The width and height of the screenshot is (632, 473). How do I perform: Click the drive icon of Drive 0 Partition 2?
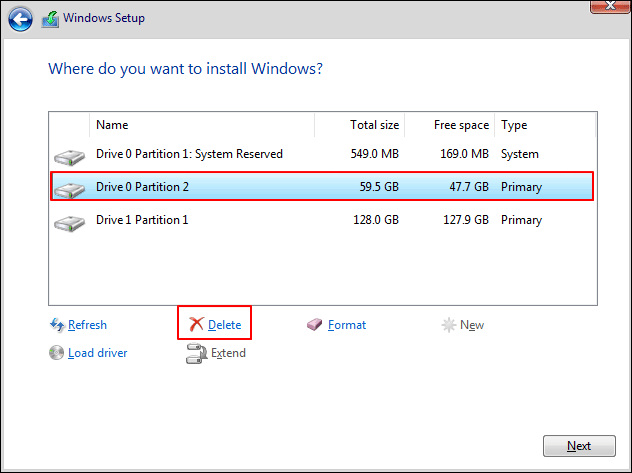[x=69, y=188]
